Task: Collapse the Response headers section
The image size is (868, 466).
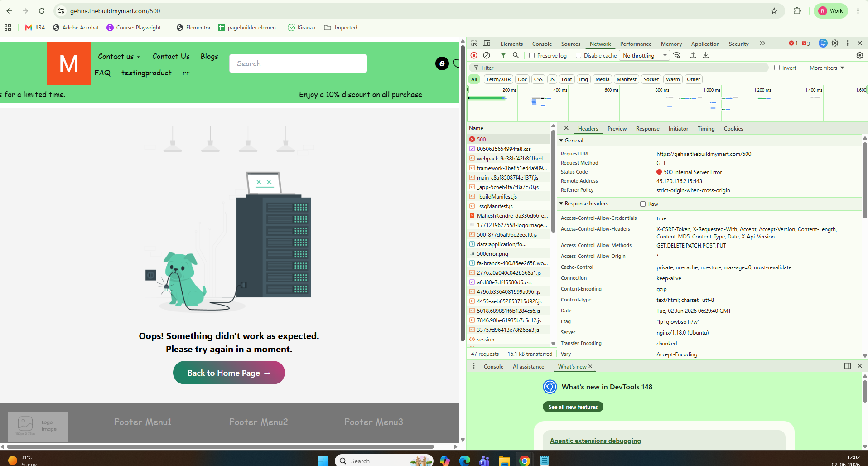Action: [561, 204]
